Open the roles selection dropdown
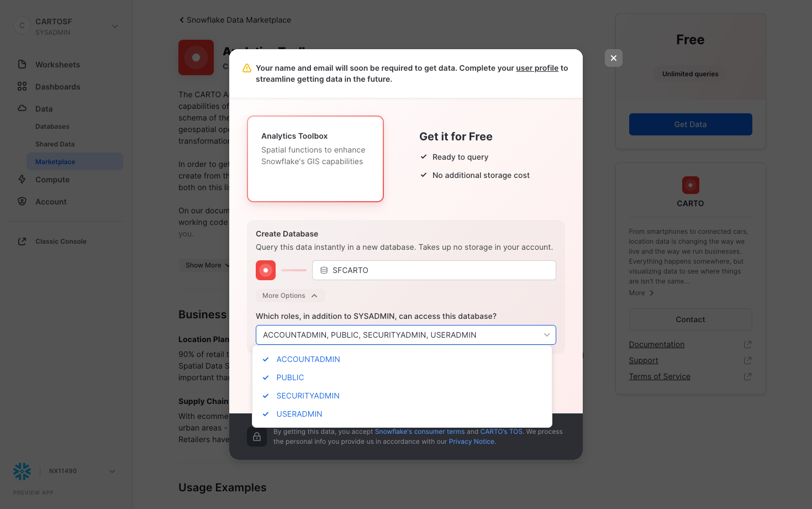Image resolution: width=812 pixels, height=509 pixels. tap(405, 335)
